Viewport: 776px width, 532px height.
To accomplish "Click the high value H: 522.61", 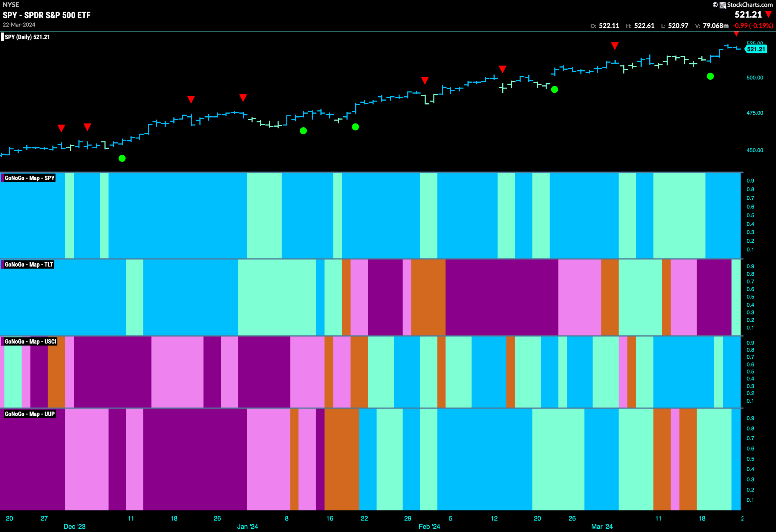I will 640,26.
